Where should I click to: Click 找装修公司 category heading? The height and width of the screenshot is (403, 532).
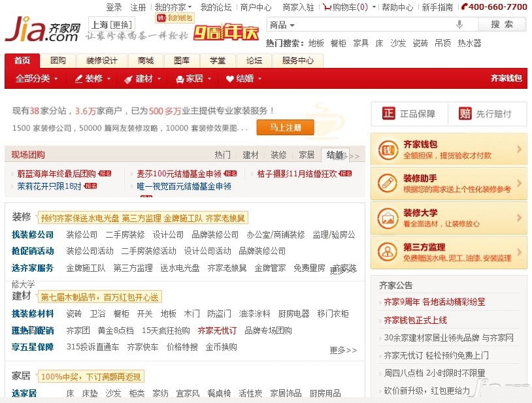[33, 234]
